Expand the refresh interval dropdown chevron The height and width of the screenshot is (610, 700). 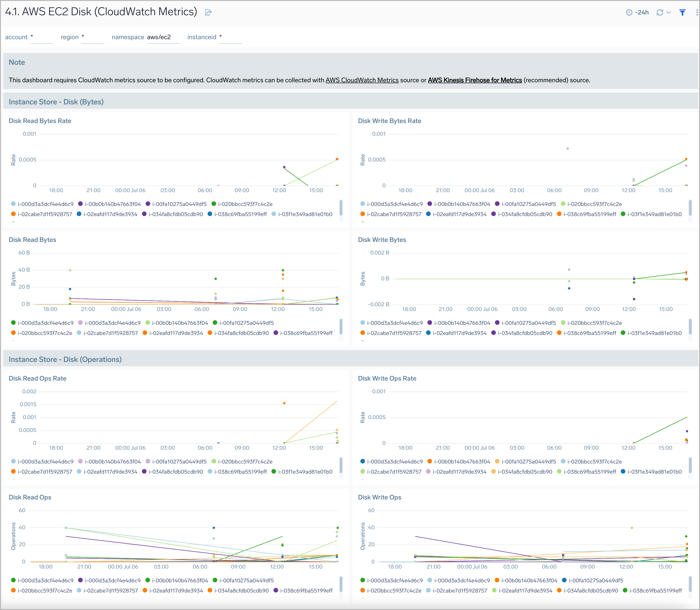pos(669,13)
